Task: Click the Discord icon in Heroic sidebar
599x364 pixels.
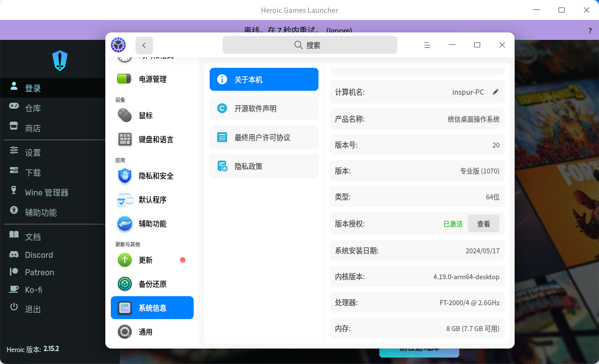Action: coord(14,255)
